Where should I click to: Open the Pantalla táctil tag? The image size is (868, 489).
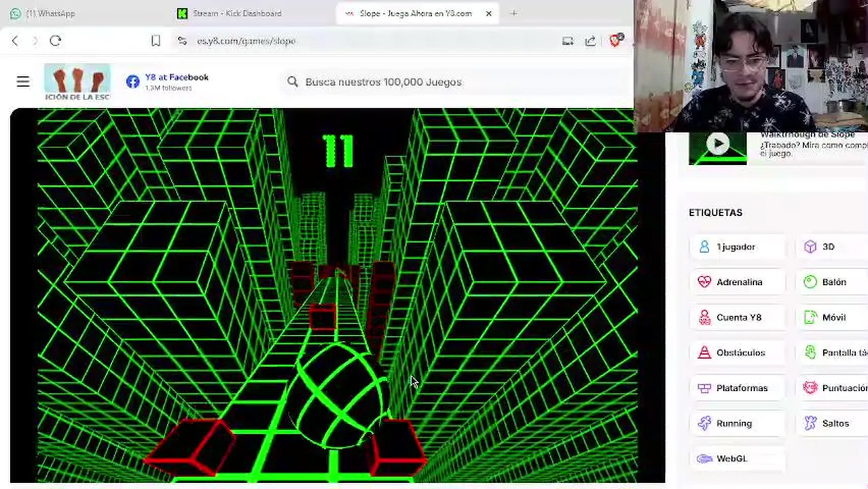tap(832, 352)
